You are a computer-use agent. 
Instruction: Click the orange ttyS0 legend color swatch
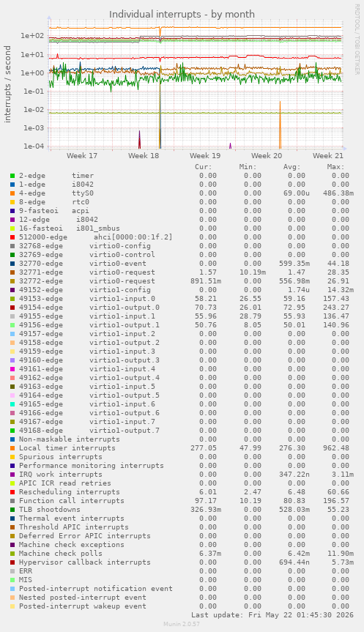(12, 193)
